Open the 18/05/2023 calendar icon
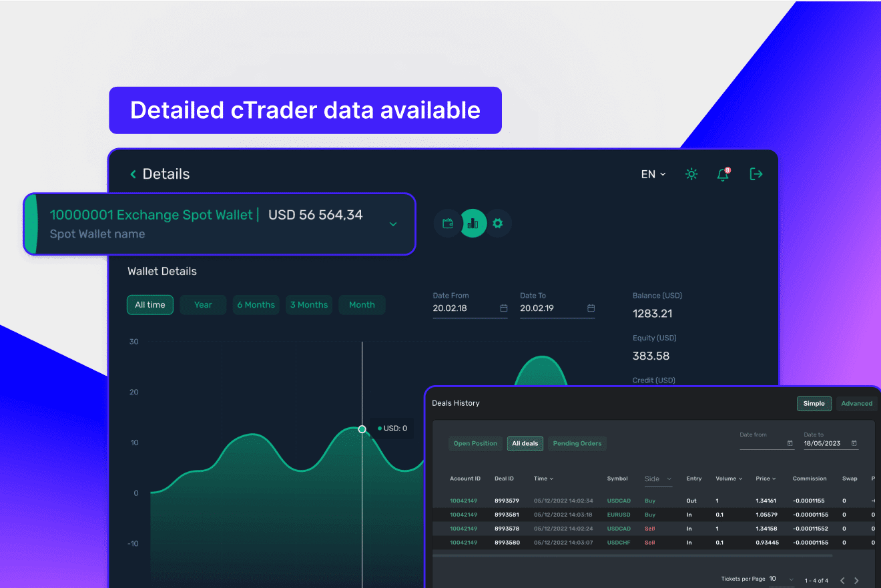This screenshot has width=881, height=588. click(854, 443)
